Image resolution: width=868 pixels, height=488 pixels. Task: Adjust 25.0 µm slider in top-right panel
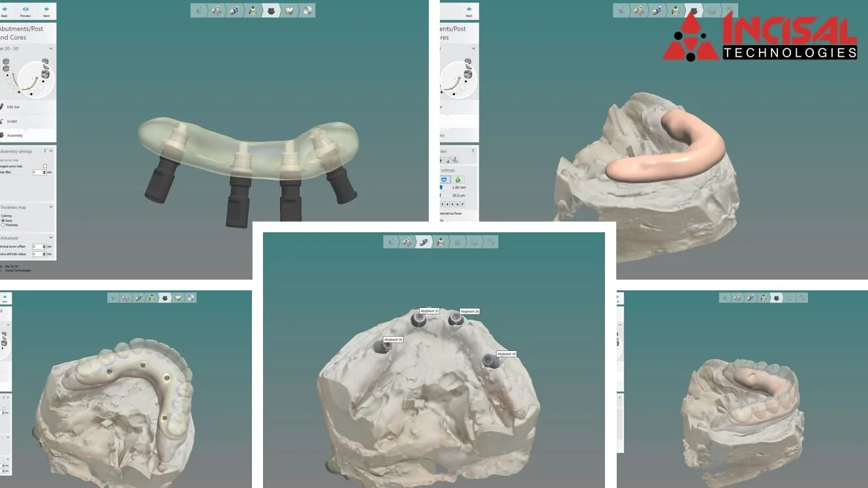tap(440, 195)
